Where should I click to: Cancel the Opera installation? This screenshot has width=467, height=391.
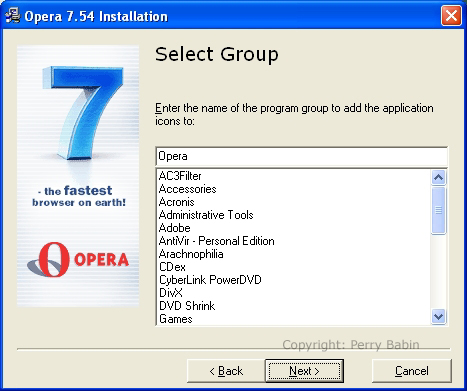(412, 371)
